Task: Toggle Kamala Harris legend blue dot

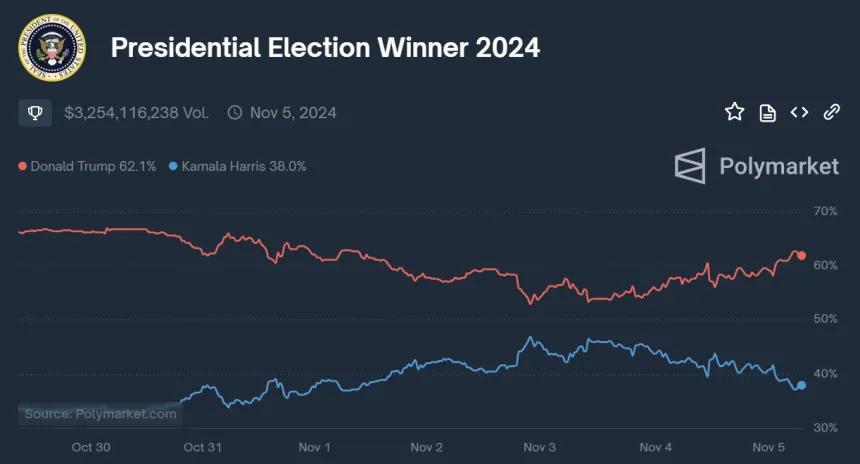Action: pos(173,166)
